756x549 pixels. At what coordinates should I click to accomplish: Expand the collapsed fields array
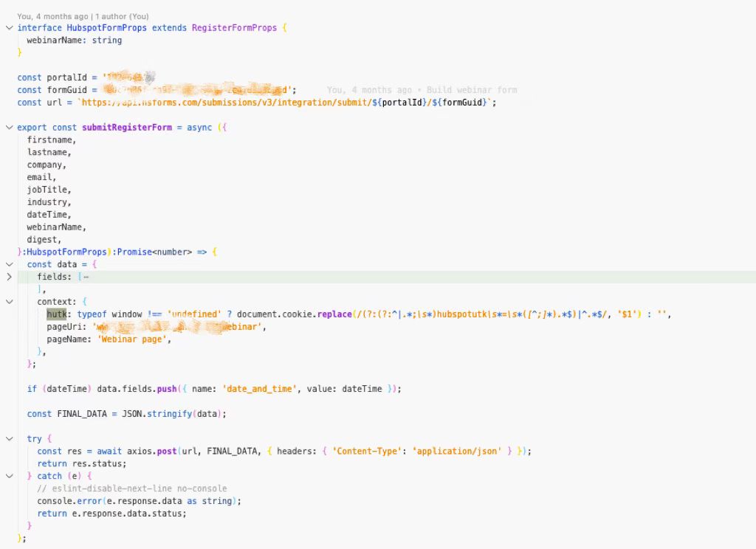click(10, 277)
